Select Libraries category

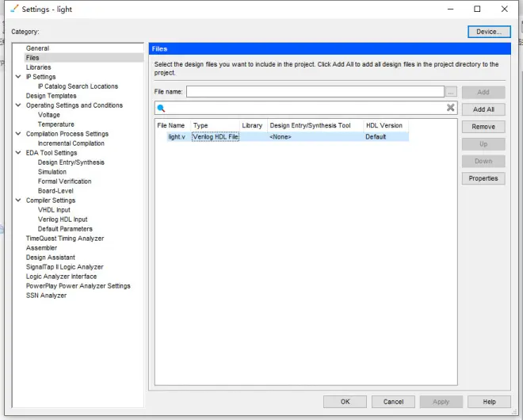38,67
